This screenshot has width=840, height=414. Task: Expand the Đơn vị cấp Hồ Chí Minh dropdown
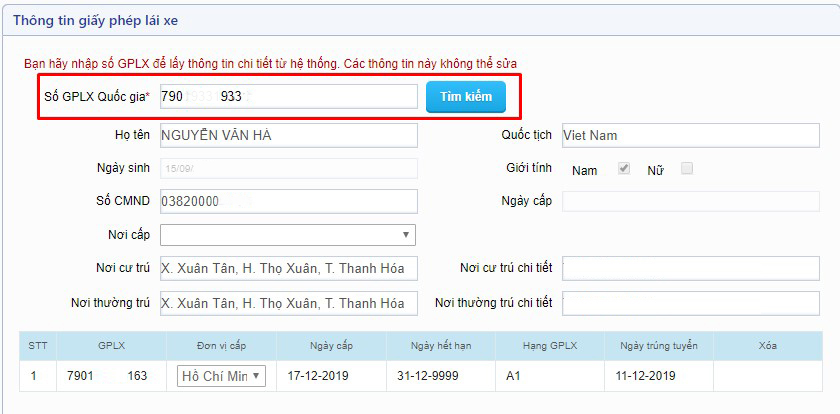pyautogui.click(x=221, y=376)
